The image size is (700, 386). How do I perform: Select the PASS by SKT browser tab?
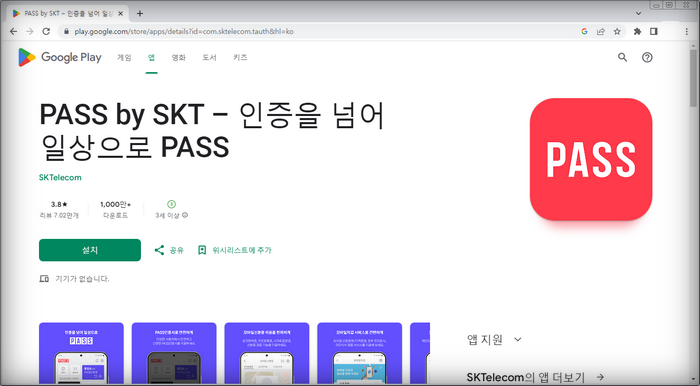67,13
